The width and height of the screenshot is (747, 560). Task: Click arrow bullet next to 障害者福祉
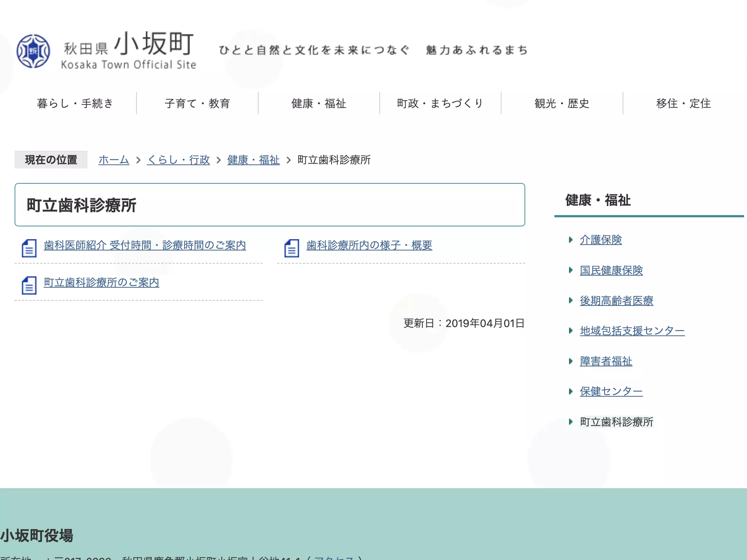click(x=571, y=361)
